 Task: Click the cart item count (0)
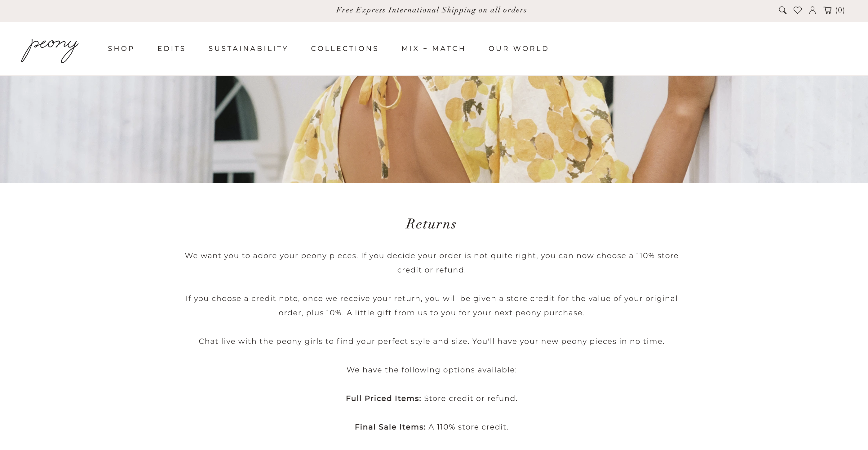[840, 10]
